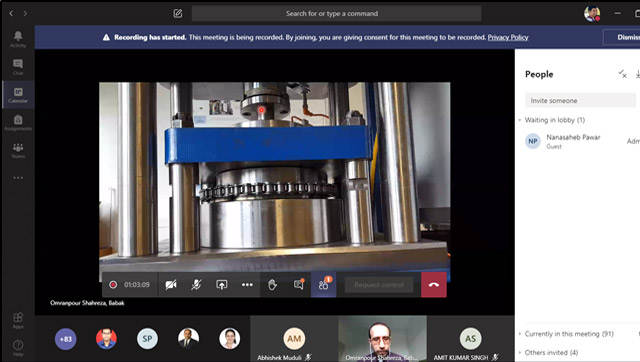Show the +83 more participants
The height and width of the screenshot is (362, 640).
[x=65, y=339]
